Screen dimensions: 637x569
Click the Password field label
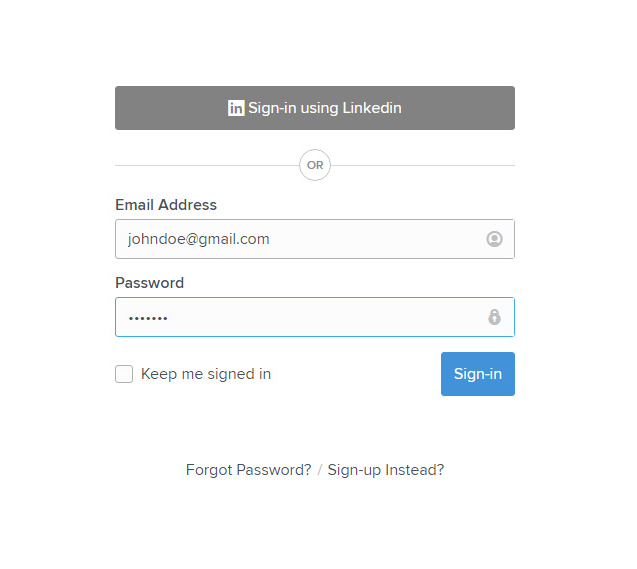coord(150,283)
